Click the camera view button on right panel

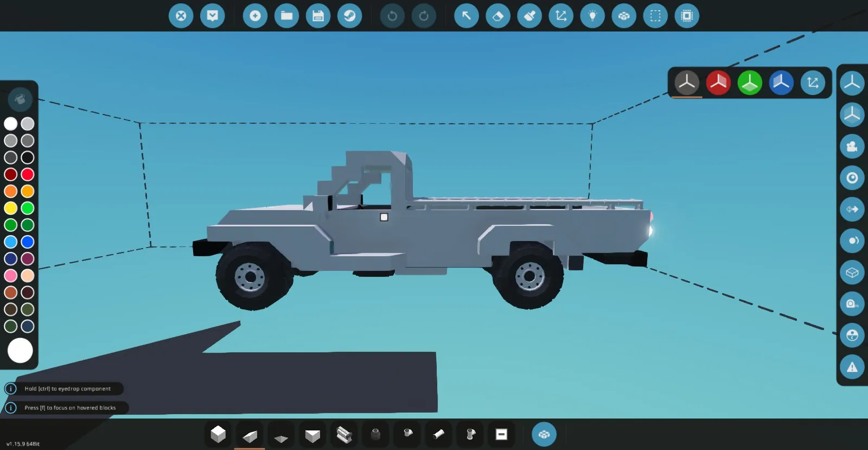pos(852,147)
